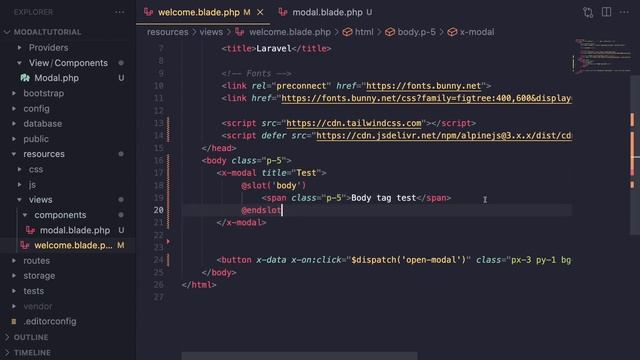Screen dimensions: 640x360
Task: Open the .editorconfig file
Action: tap(50, 322)
